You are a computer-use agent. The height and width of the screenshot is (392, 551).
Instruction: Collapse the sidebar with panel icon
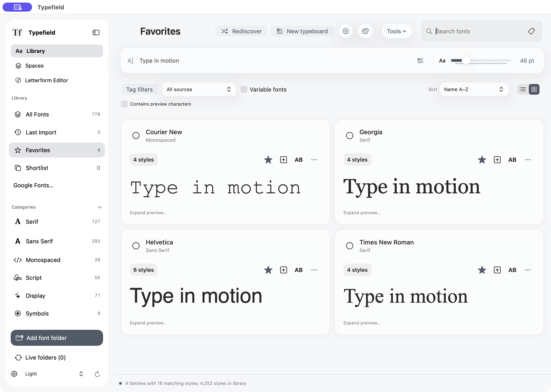96,32
